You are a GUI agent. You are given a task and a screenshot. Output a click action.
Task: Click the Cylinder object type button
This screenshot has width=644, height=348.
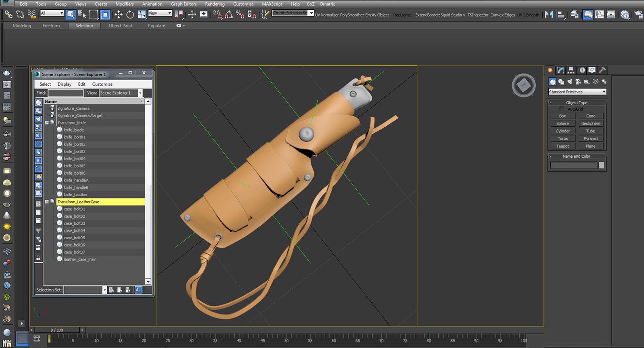click(562, 131)
